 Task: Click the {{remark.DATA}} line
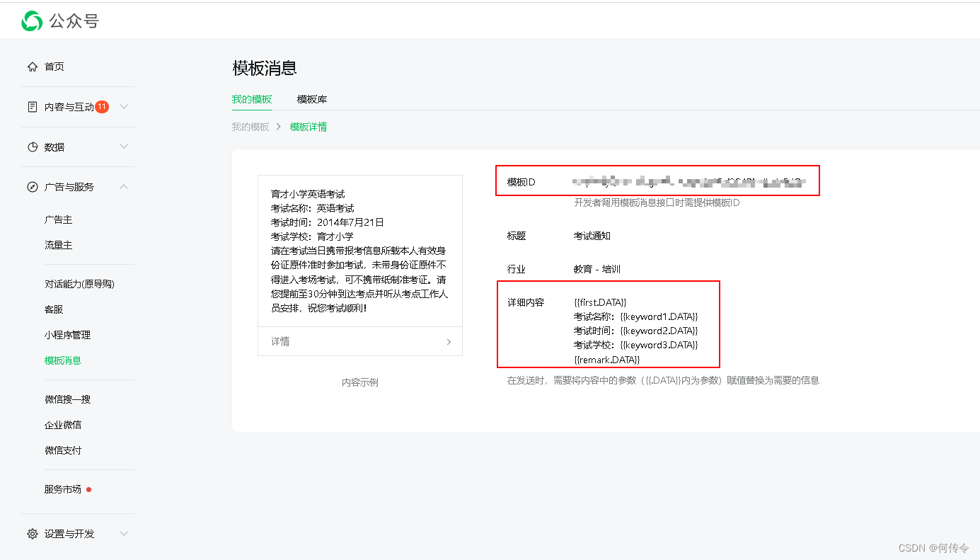pyautogui.click(x=606, y=360)
